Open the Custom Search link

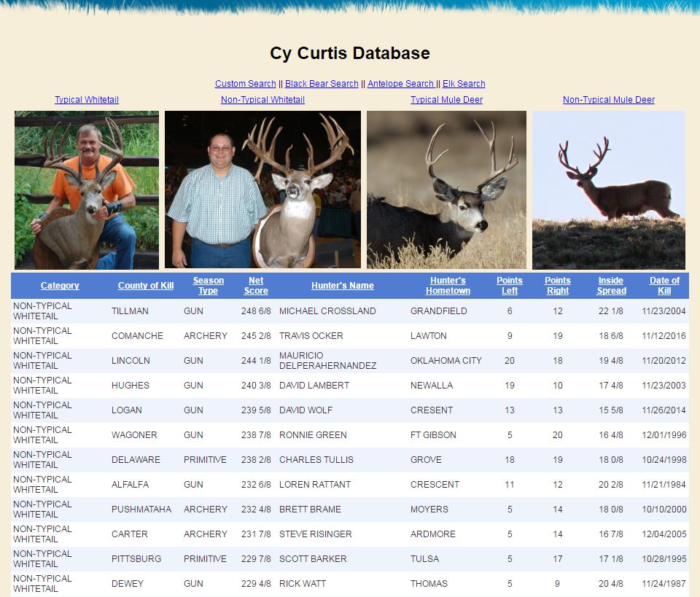pos(246,83)
